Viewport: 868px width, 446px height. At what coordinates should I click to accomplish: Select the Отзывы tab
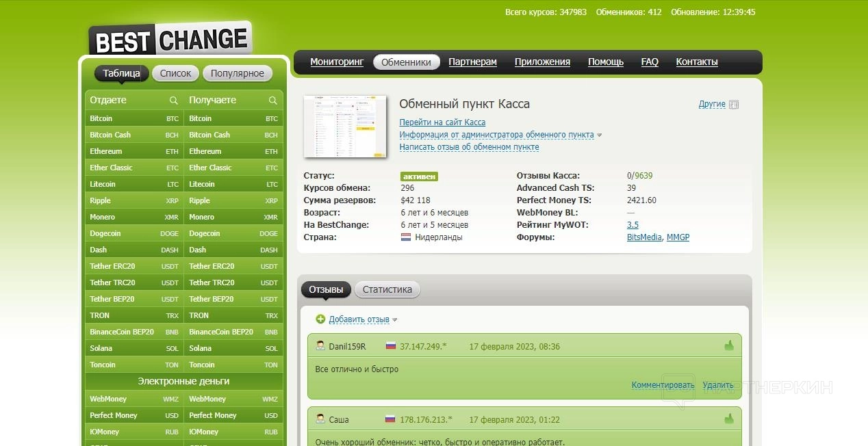click(x=326, y=289)
